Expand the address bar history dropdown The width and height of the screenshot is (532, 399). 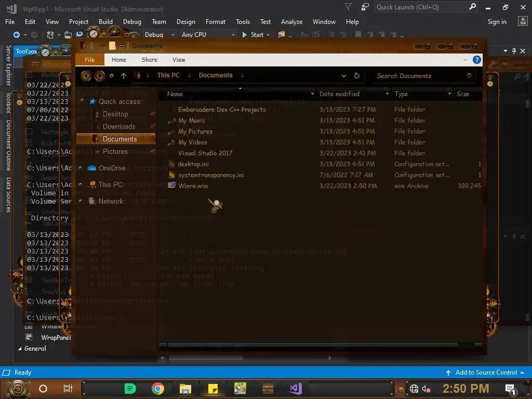pos(344,76)
